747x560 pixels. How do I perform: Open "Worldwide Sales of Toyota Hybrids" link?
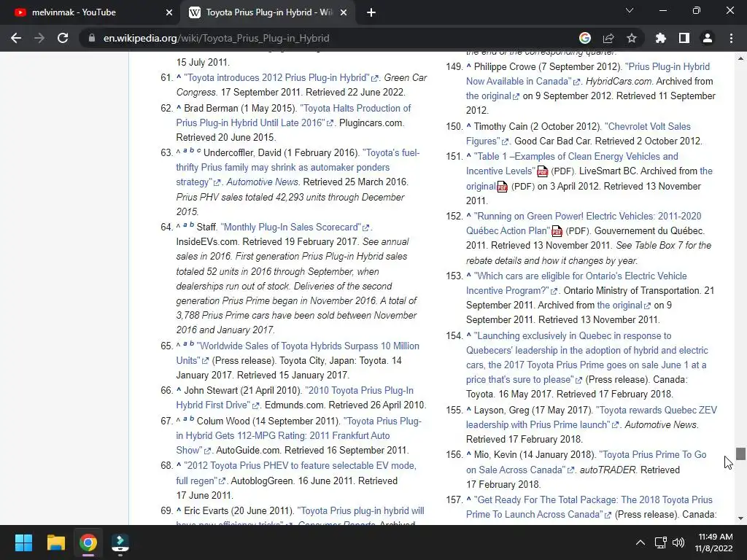click(298, 353)
